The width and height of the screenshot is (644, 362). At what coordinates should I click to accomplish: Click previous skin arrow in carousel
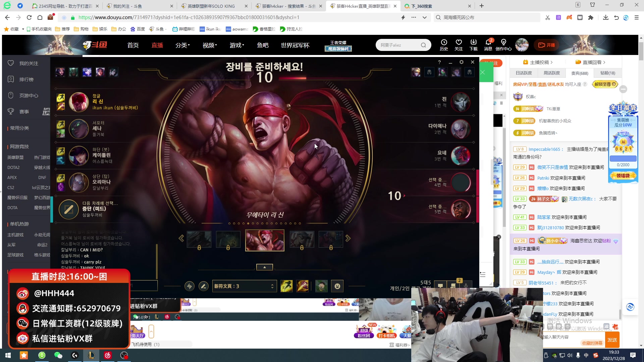click(181, 238)
